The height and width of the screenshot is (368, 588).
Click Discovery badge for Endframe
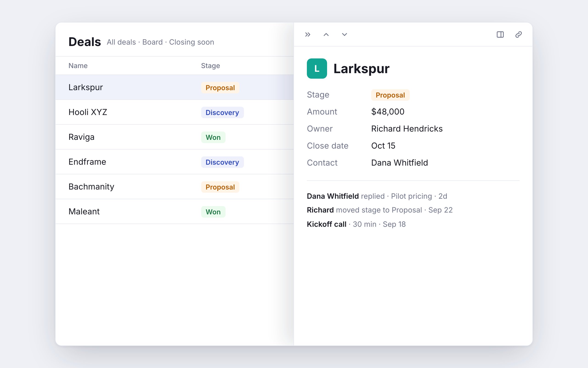click(x=222, y=162)
